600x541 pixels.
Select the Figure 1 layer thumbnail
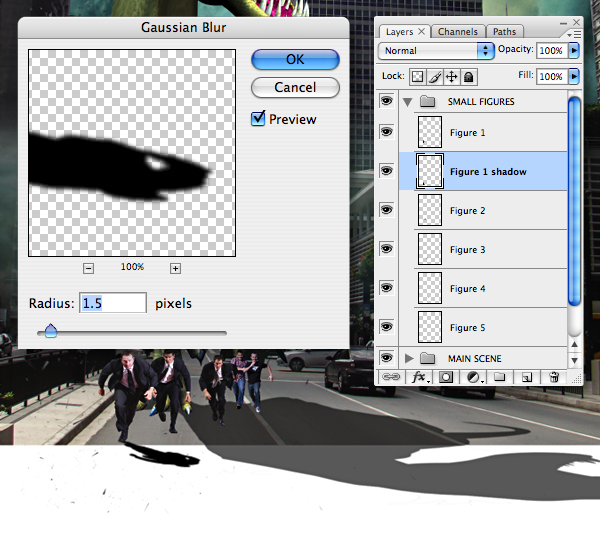pyautogui.click(x=430, y=132)
